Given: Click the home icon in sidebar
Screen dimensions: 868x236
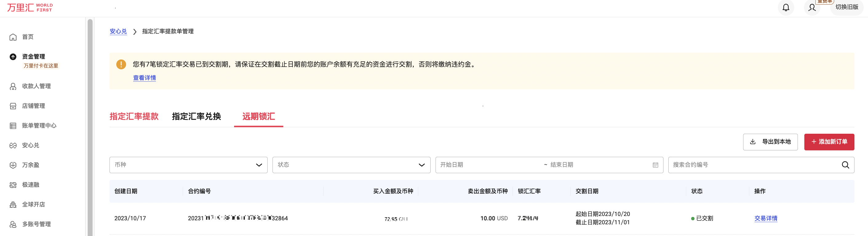Looking at the screenshot, I should coord(13,37).
